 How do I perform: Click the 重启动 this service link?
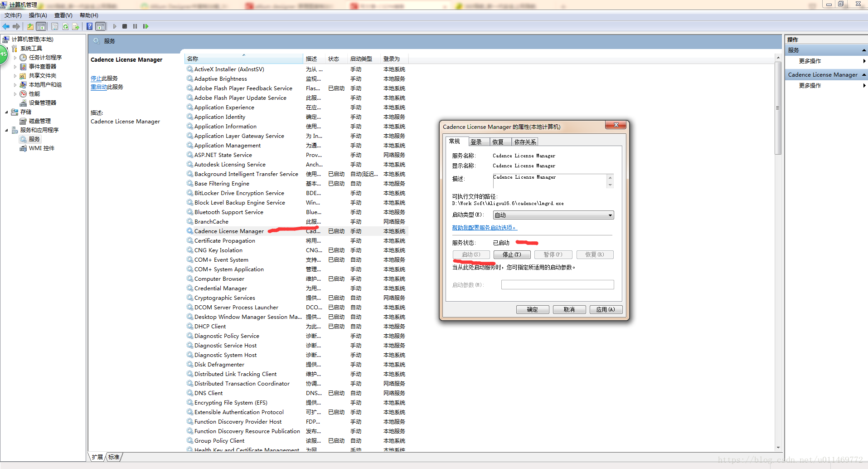tap(99, 87)
